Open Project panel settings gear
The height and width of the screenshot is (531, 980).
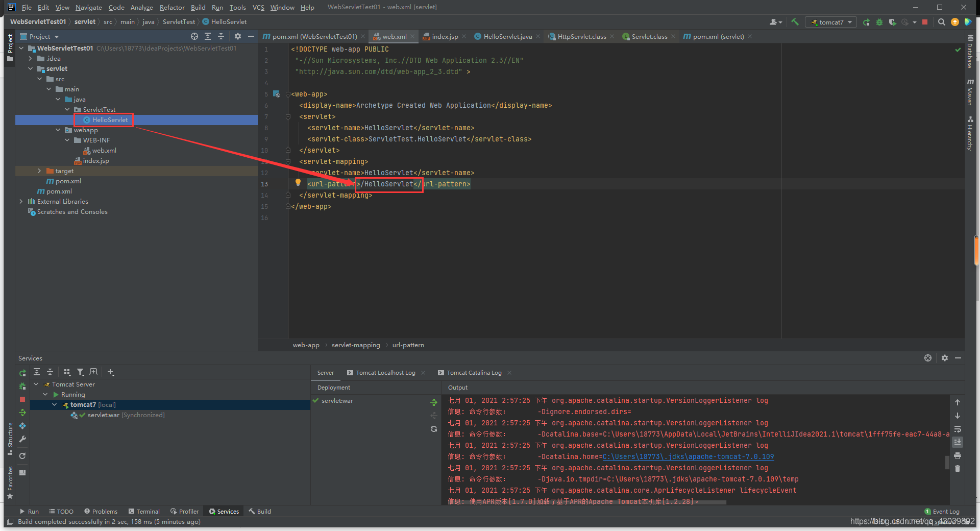click(237, 36)
